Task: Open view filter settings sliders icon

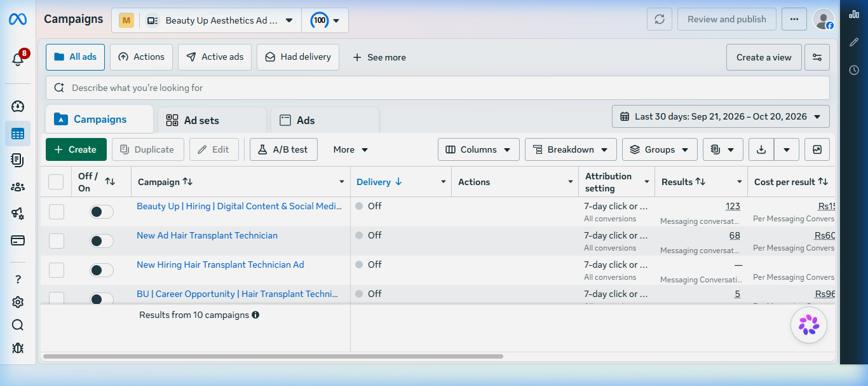Action: coord(817,57)
